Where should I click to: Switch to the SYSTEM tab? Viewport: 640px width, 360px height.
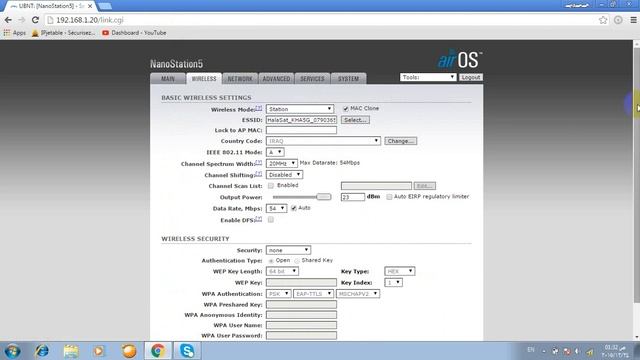point(348,79)
